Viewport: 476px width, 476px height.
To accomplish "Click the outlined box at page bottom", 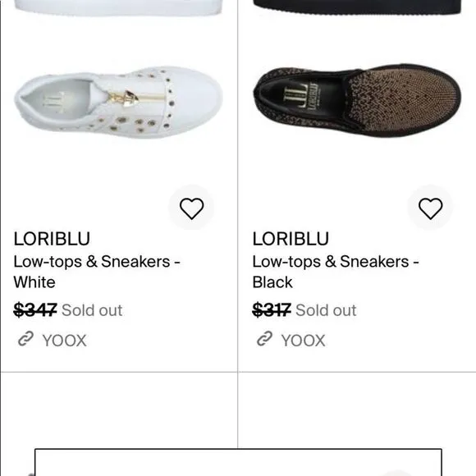I will (238, 462).
